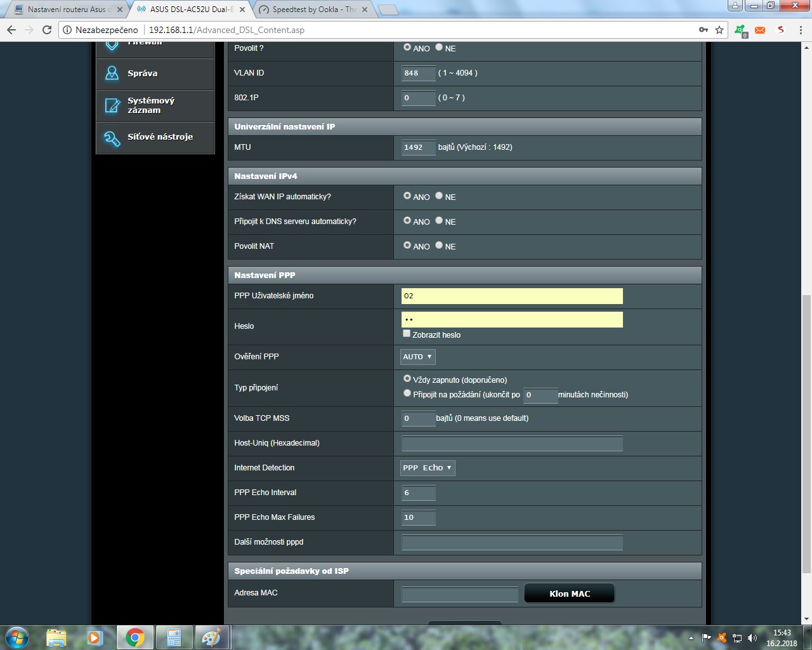Click the Další možnosti pppd field

[x=512, y=542]
